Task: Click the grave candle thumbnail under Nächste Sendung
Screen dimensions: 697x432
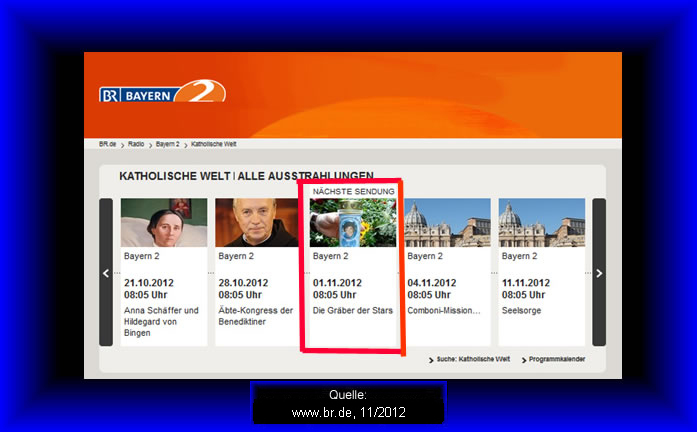Action: click(x=352, y=222)
